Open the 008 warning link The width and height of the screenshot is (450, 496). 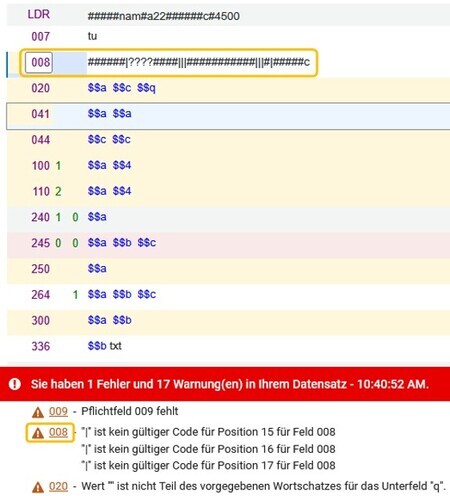(58, 432)
